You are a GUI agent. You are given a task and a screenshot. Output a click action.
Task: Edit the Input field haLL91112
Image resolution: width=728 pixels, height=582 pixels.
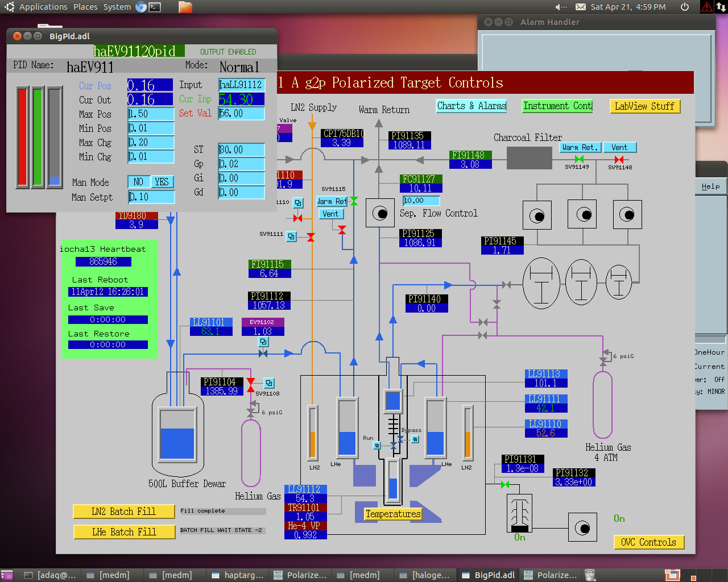coord(242,85)
